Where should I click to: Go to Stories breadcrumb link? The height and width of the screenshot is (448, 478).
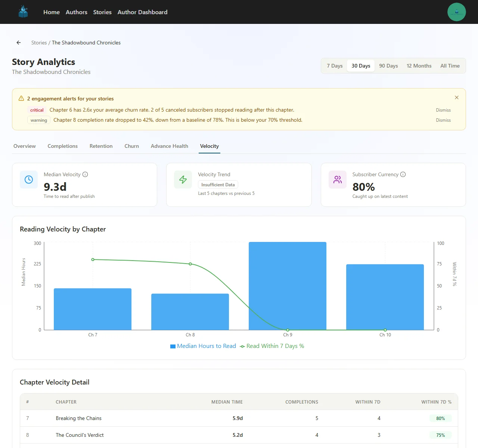click(x=39, y=43)
